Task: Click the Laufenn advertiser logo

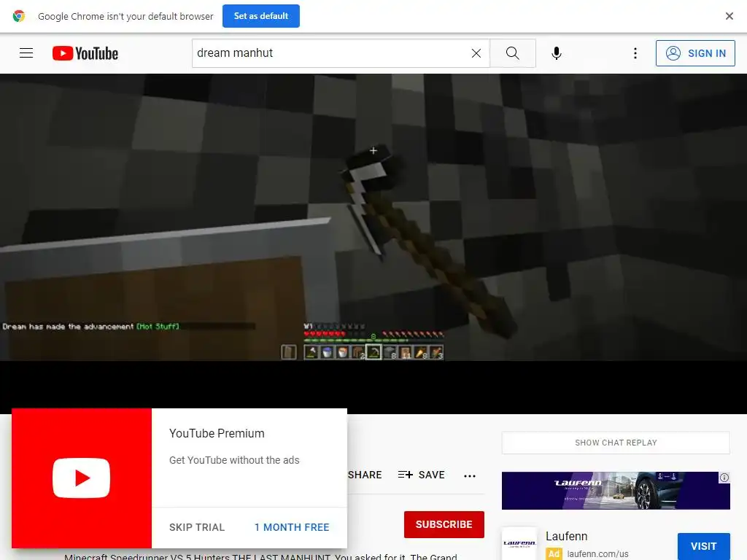Action: pos(519,543)
